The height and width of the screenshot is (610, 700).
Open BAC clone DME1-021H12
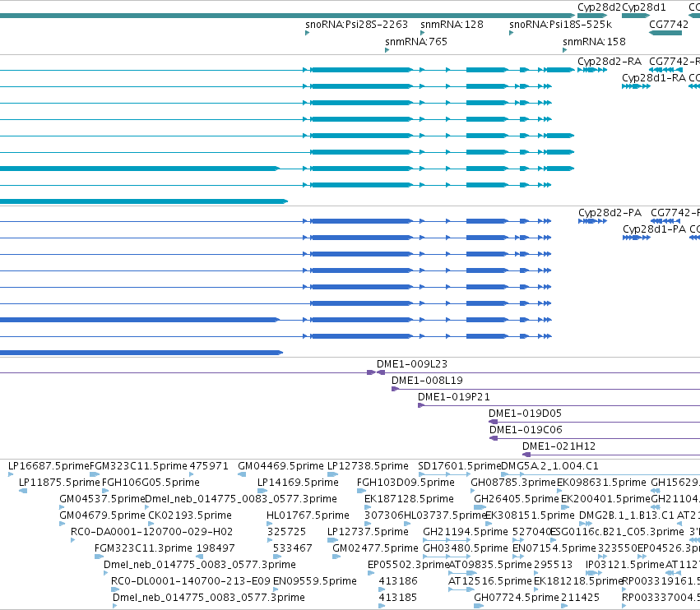click(559, 446)
